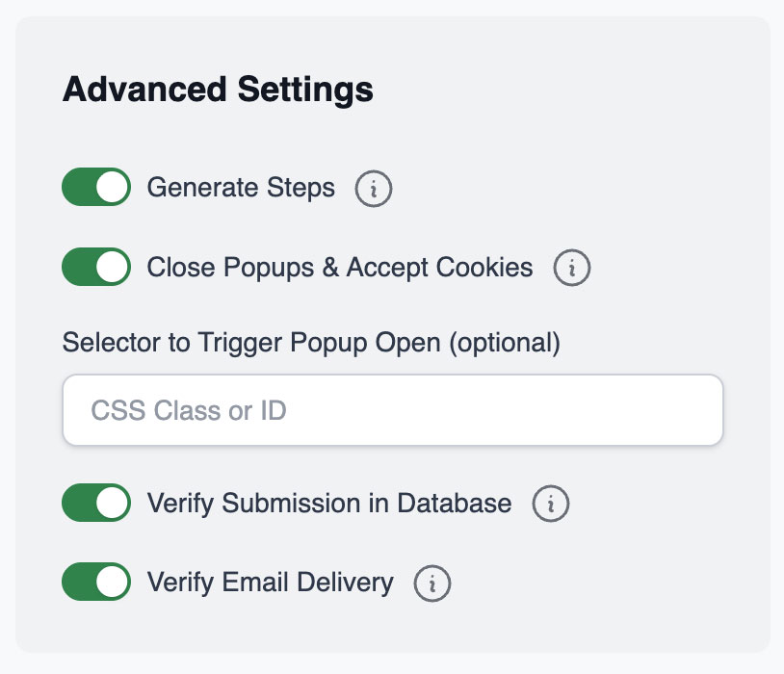View info icon next to Verify Email Delivery

(x=432, y=583)
